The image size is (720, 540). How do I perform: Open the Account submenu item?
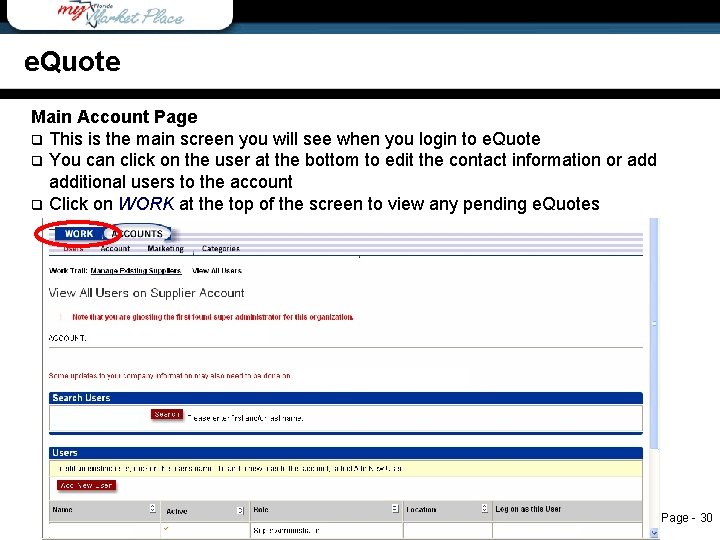115,248
